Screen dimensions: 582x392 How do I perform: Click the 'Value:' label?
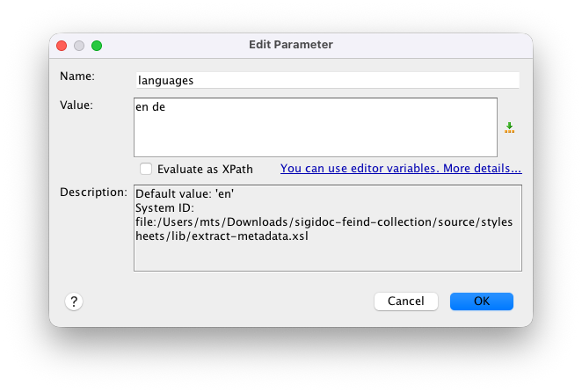click(76, 105)
